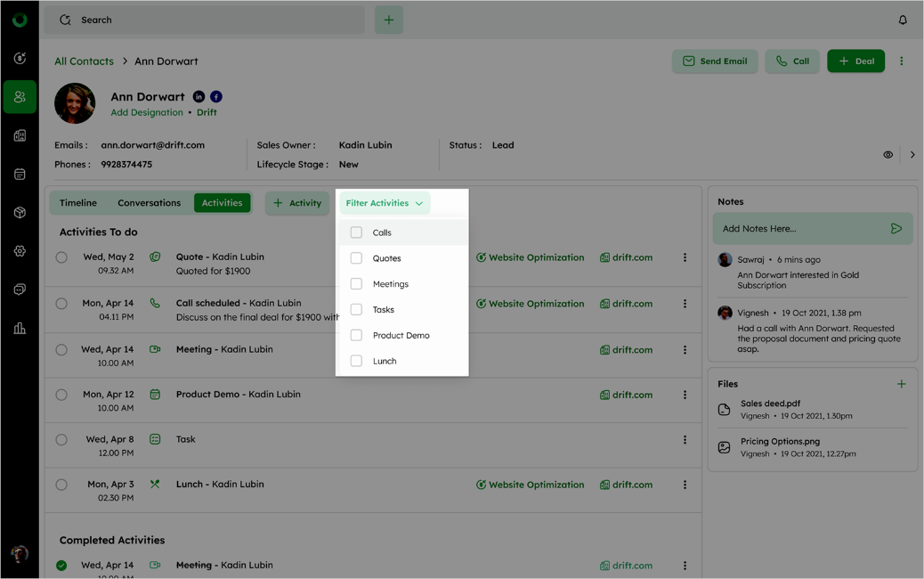Screen dimensions: 924x579
Task: Switch to the Conversations tab
Action: [149, 203]
